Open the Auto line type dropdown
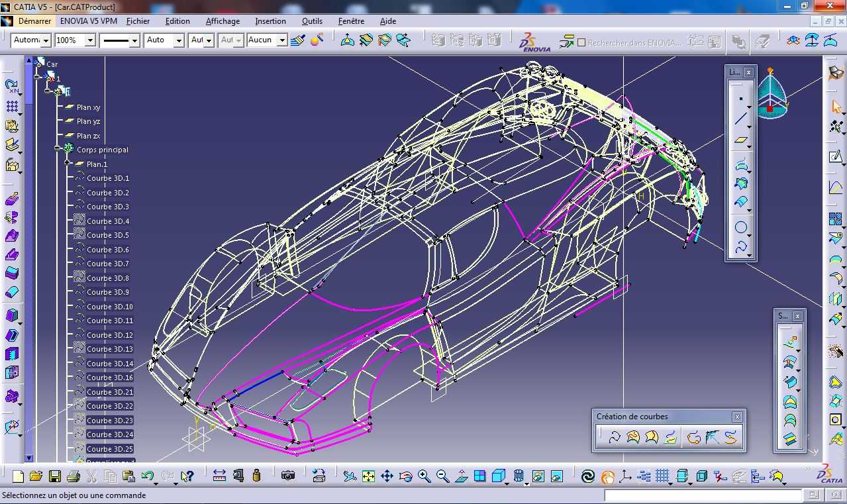Screen dimensions: 847x504 tap(179, 40)
